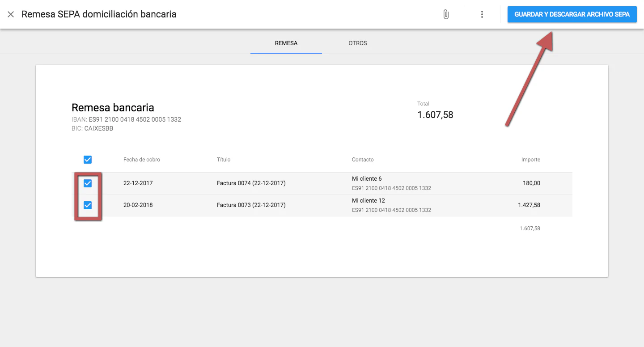Screen dimensions: 644x347
Task: Toggle the select-all checkbox in the table header
Action: click(87, 159)
